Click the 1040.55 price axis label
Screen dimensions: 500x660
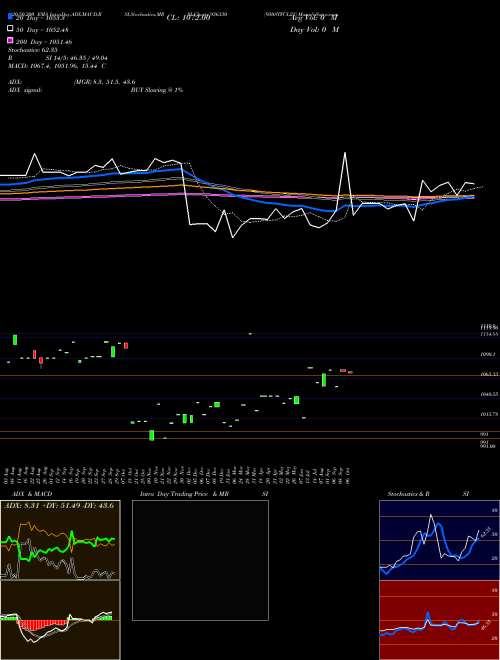[x=489, y=394]
